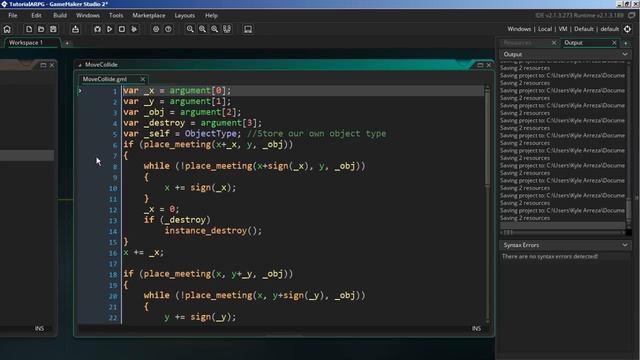Click the instance_destroy() code on line 14
The image size is (640, 360).
click(213, 231)
